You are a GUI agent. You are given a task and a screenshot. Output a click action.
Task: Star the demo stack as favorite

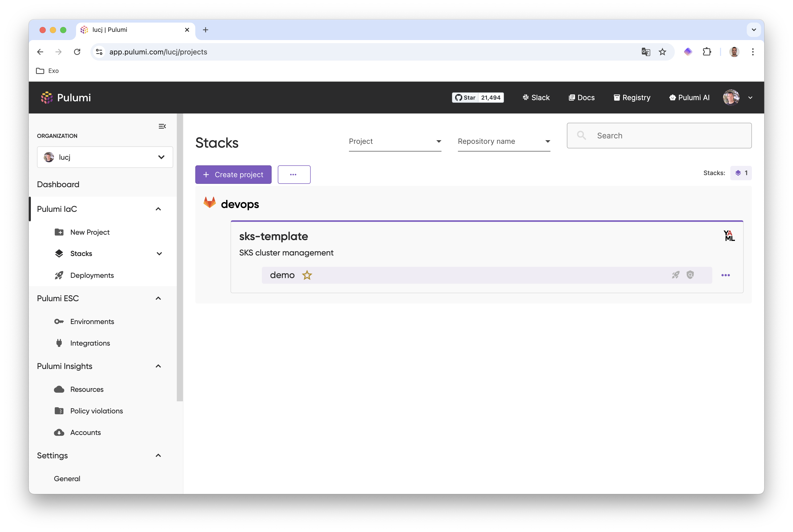[x=307, y=275]
